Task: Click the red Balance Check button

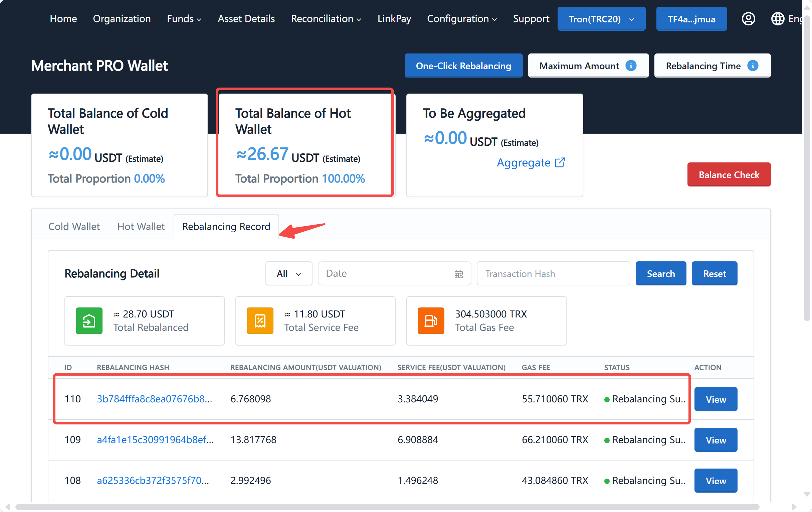Action: pos(729,174)
